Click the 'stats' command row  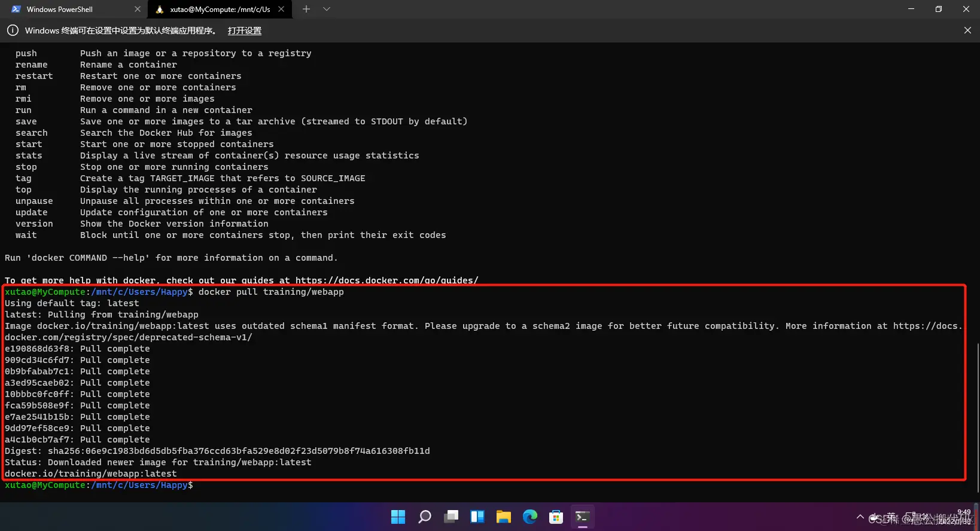pos(217,155)
